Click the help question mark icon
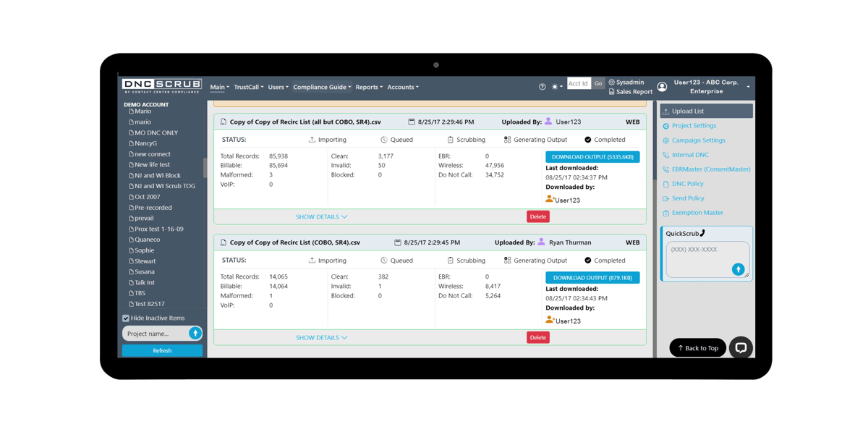This screenshot has height=427, width=868. coord(542,87)
